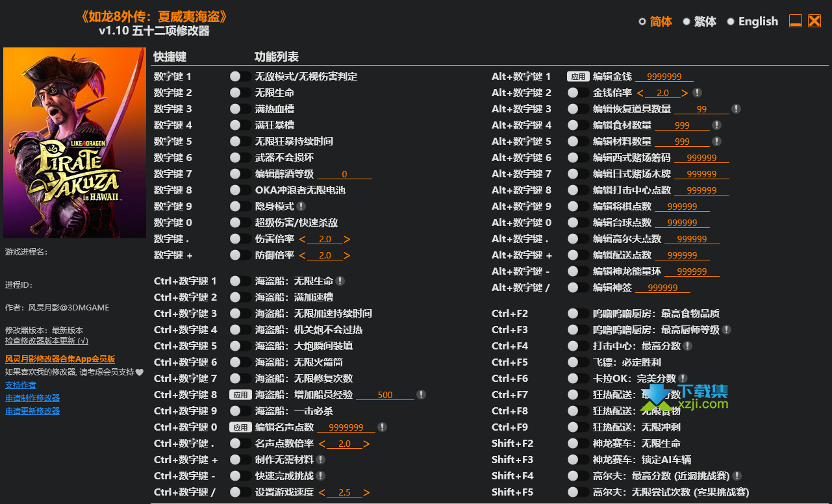Click 应用 button for 编辑名声点数
Image resolution: width=832 pixels, height=504 pixels.
point(240,427)
